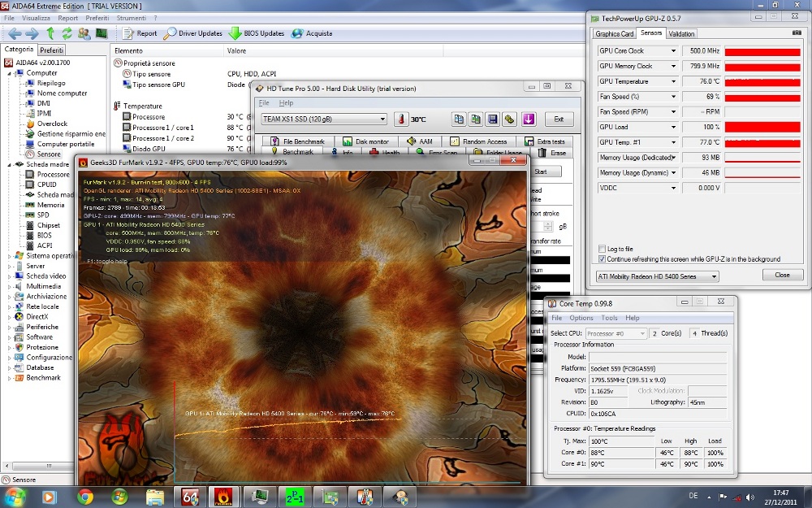
Task: Open Start menu via Windows orb
Action: pos(14,497)
